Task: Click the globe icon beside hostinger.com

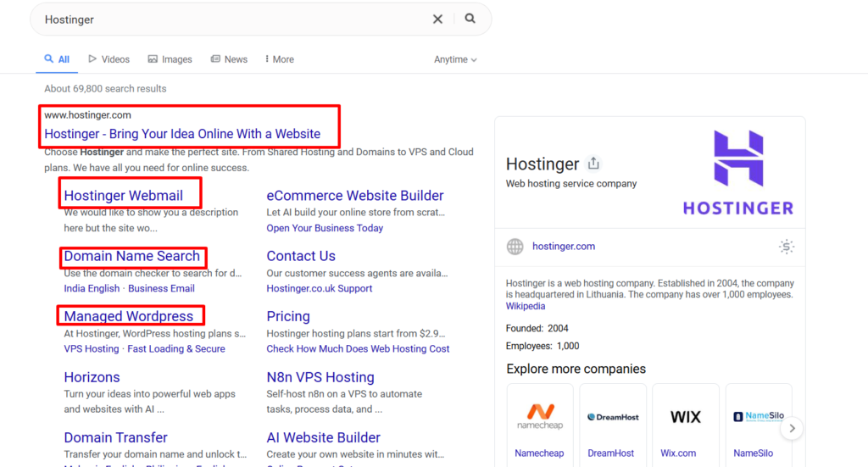Action: point(515,247)
